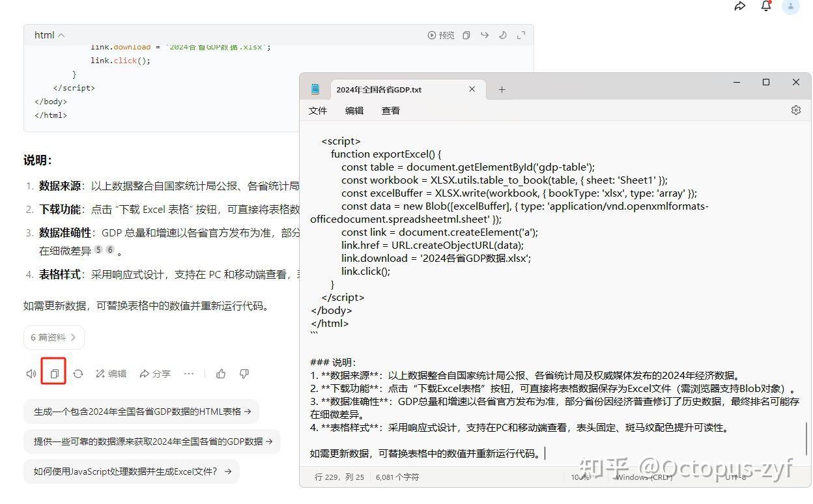The image size is (813, 504).
Task: Open citation marker 5 in the answer text
Action: tap(98, 250)
